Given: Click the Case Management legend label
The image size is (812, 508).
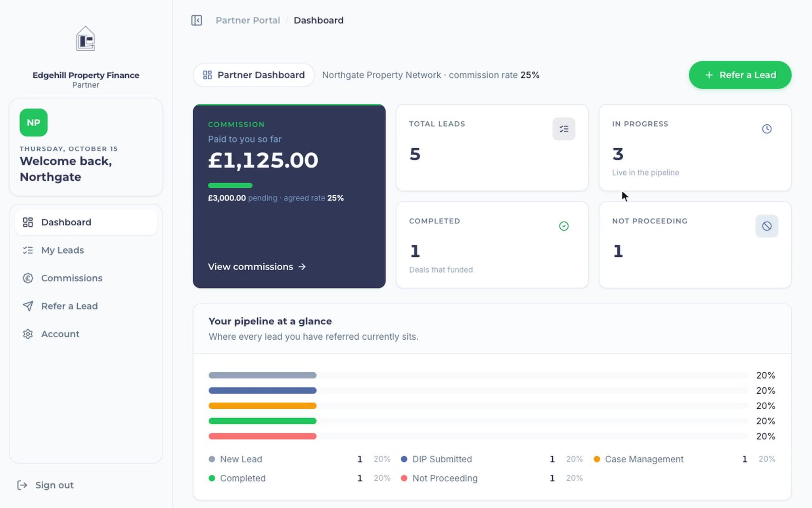Looking at the screenshot, I should tap(644, 459).
